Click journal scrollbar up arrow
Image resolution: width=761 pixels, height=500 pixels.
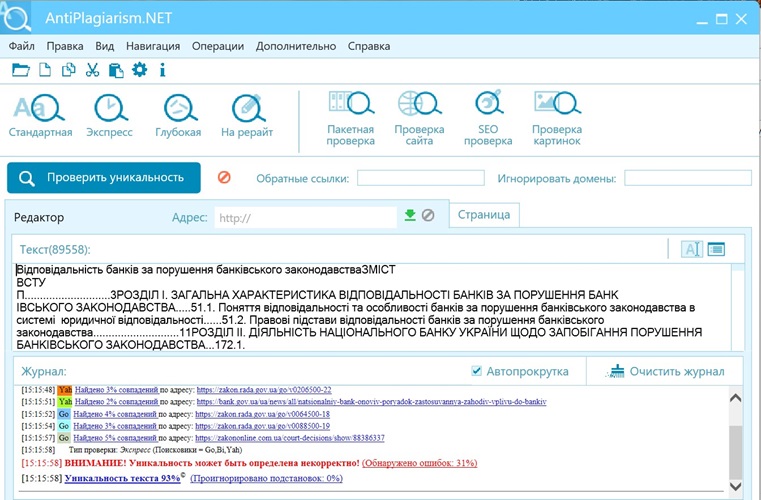coord(736,398)
